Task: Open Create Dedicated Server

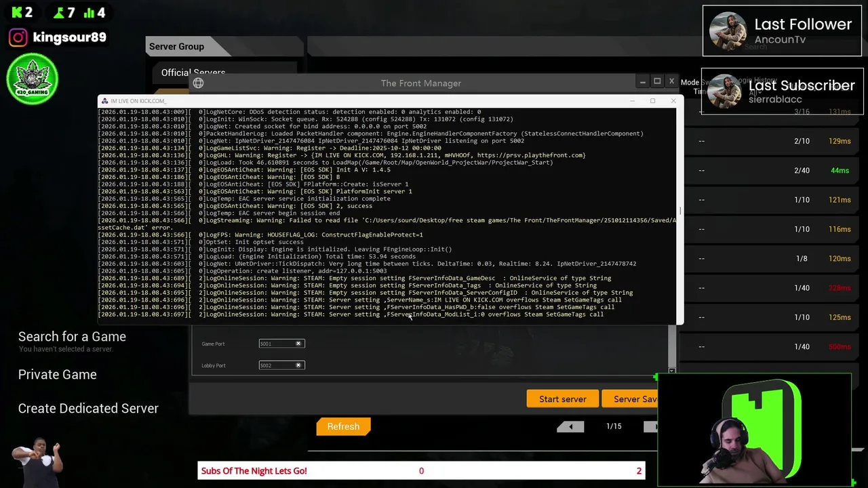Action: (88, 409)
